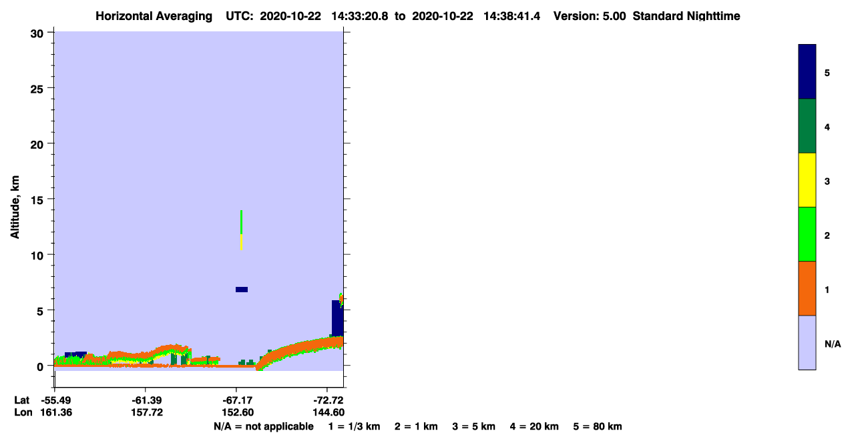Image resolution: width=868 pixels, height=445 pixels.
Task: Click the green vertical streak above 12 km
Action: [x=241, y=222]
